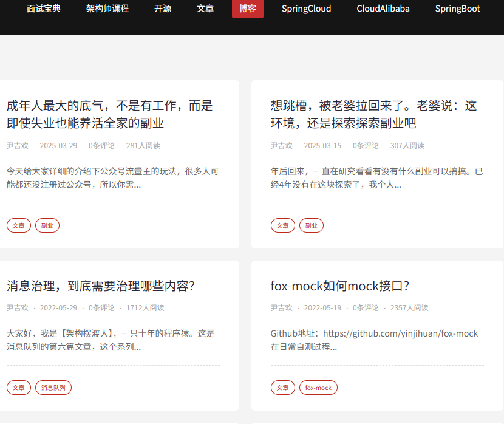Open the 架构师课程 menu item
The width and height of the screenshot is (504, 424).
(x=107, y=9)
